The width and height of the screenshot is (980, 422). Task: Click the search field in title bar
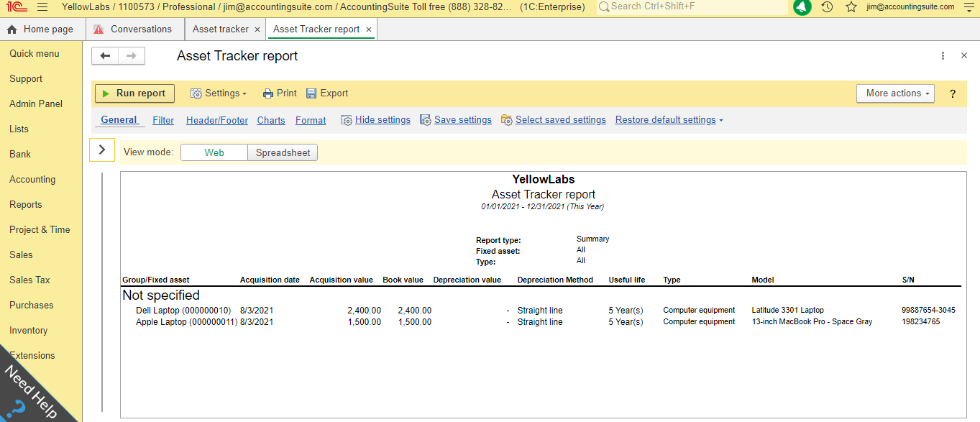pos(692,6)
